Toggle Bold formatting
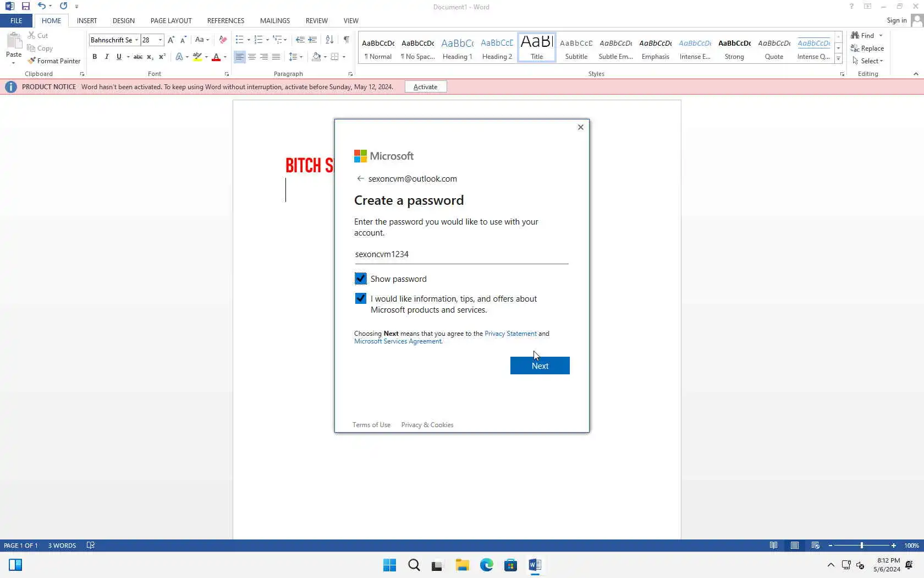This screenshot has height=578, width=924. tap(95, 57)
